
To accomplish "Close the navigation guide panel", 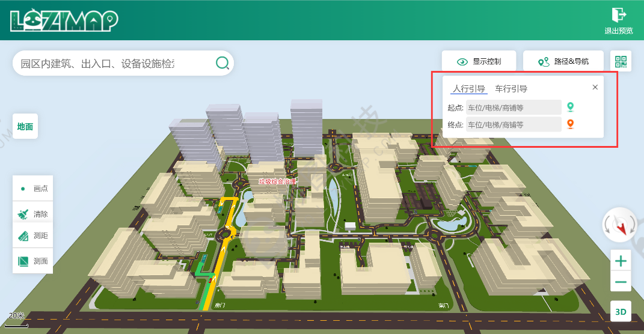I will 595,87.
